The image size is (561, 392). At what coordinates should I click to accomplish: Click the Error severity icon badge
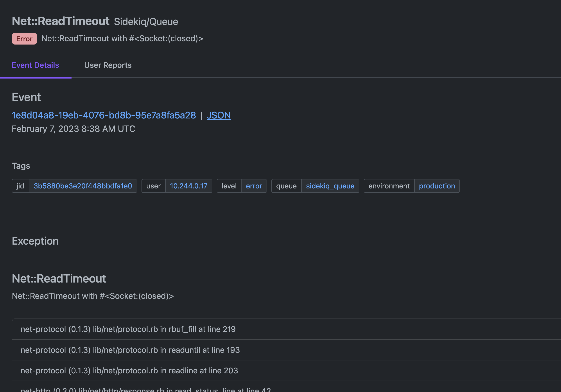(x=24, y=38)
